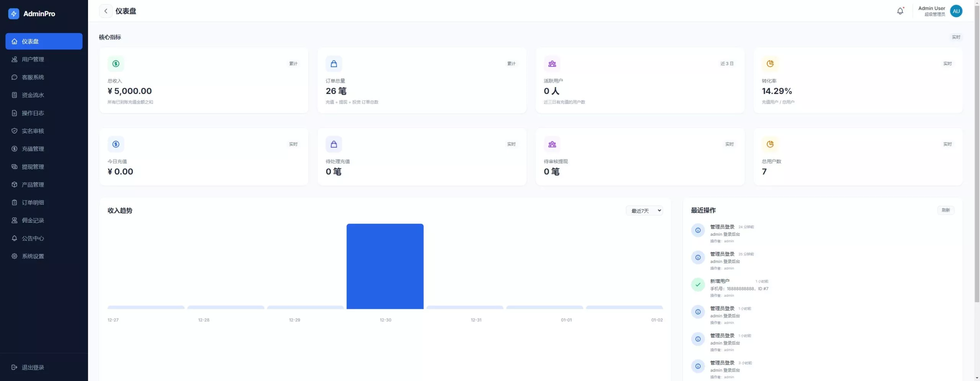Open 充值管理 in the sidebar
This screenshot has width=980, height=381.
click(x=33, y=149)
